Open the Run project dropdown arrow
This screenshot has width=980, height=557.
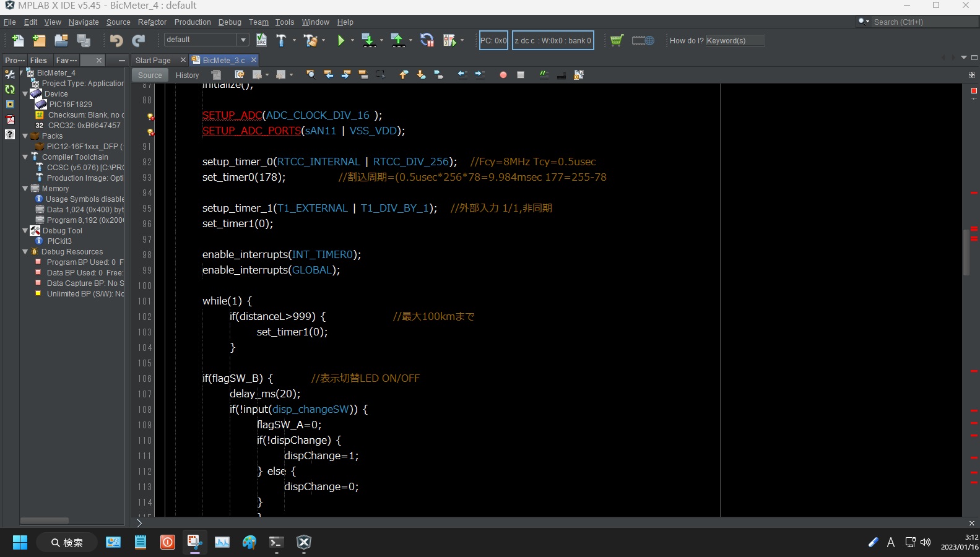(x=353, y=40)
